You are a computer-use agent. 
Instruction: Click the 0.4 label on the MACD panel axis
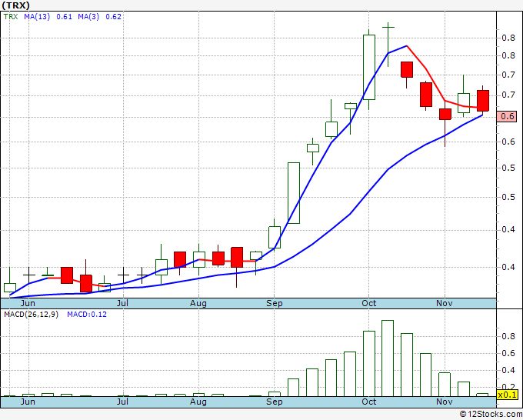[508, 370]
